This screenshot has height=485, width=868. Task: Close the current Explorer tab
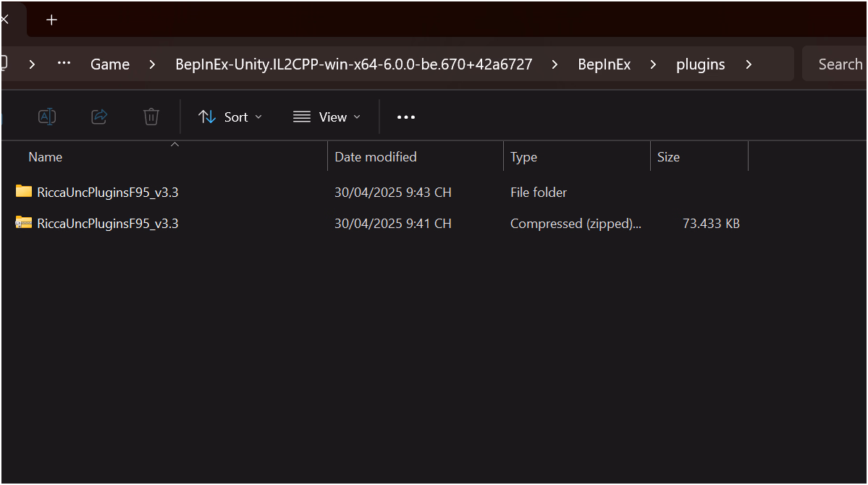tap(5, 20)
